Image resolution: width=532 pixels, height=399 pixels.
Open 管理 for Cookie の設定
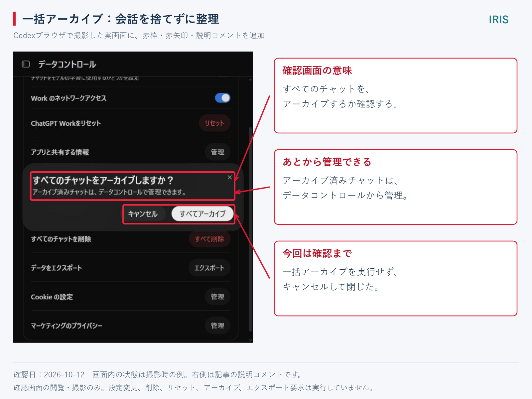click(x=217, y=297)
